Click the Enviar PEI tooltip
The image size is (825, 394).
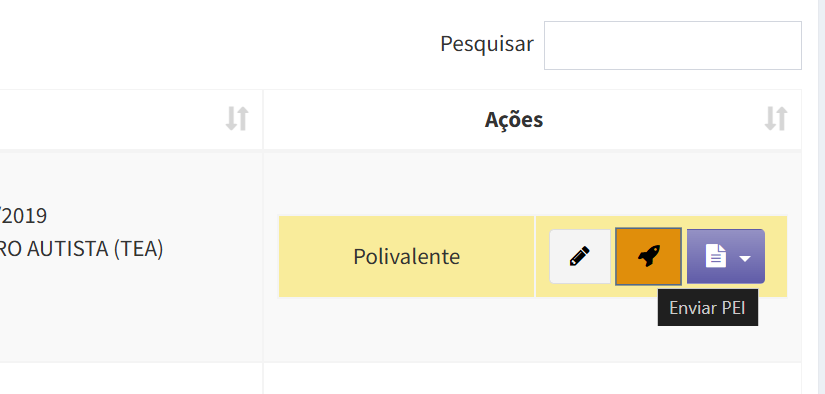[x=708, y=308]
